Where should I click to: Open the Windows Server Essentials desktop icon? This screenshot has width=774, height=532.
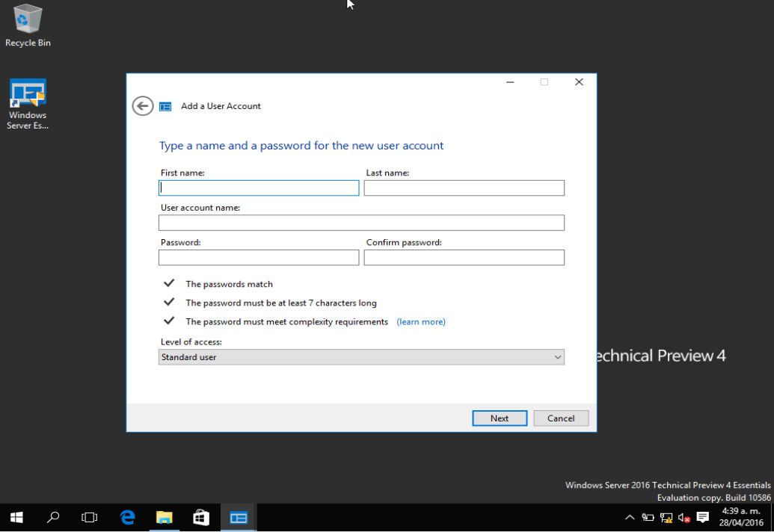pyautogui.click(x=28, y=97)
